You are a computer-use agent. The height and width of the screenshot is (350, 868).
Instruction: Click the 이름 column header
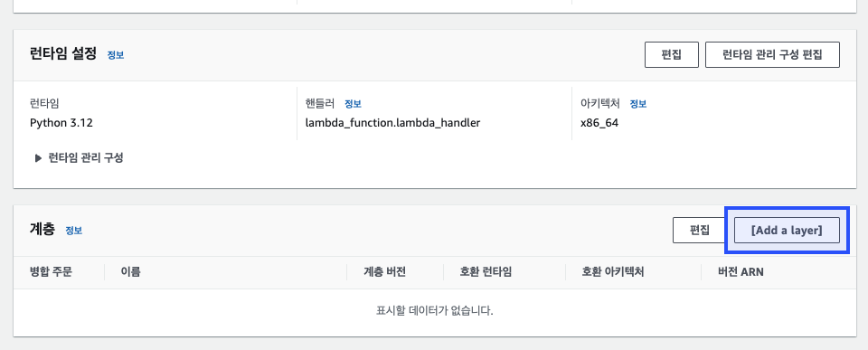point(130,272)
